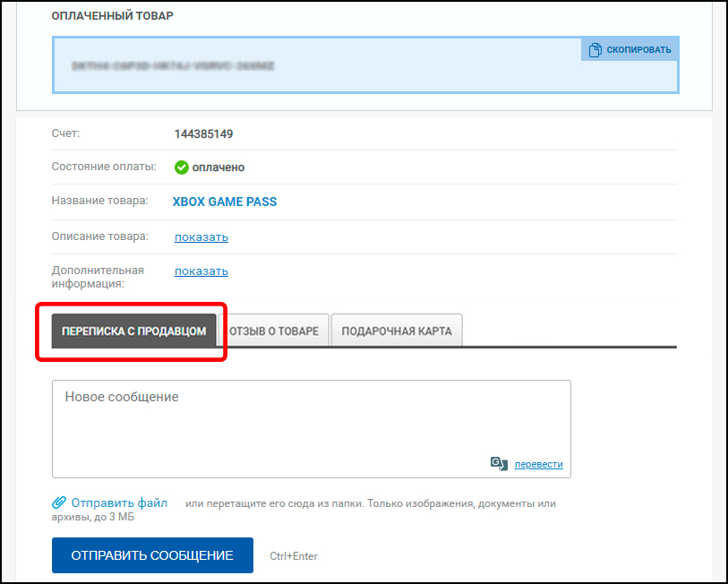Choose Отправить файл to attach a file

119,502
